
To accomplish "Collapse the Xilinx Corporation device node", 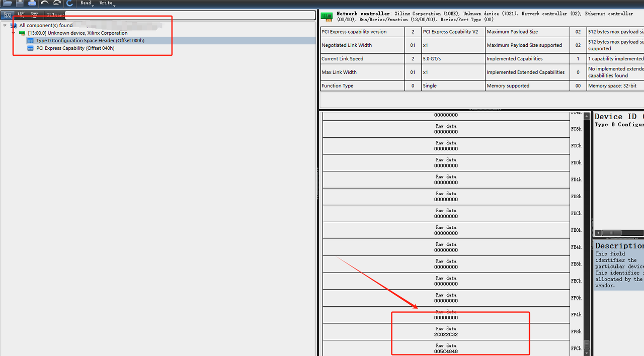I will point(14,33).
